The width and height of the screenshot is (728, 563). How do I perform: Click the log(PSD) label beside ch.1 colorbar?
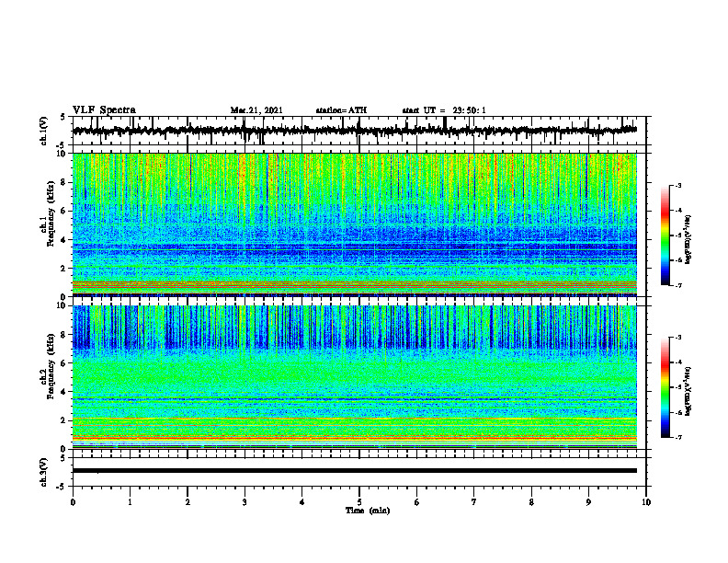688,240
